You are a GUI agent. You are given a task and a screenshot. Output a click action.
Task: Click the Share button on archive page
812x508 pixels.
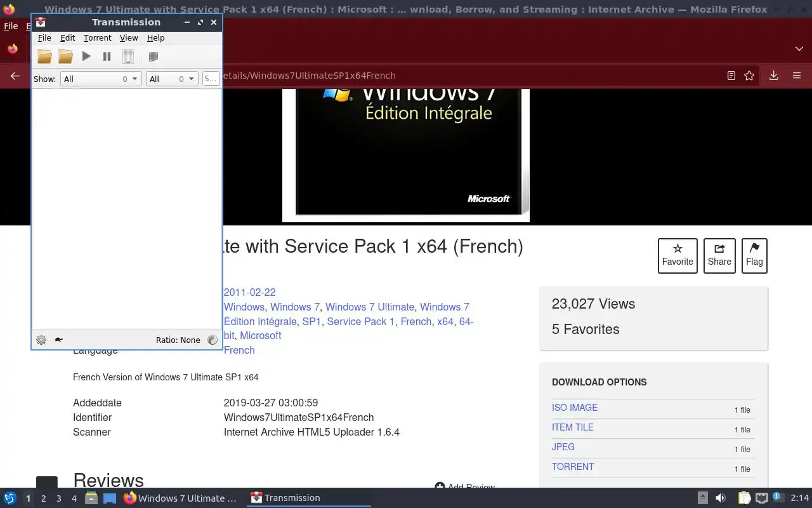719,256
